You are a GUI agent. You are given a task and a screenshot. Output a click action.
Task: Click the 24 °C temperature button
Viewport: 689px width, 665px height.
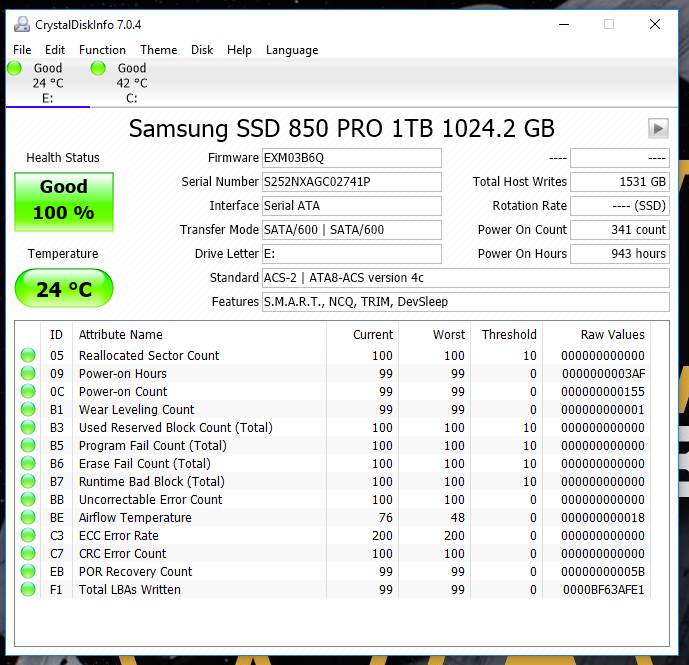coord(64,288)
